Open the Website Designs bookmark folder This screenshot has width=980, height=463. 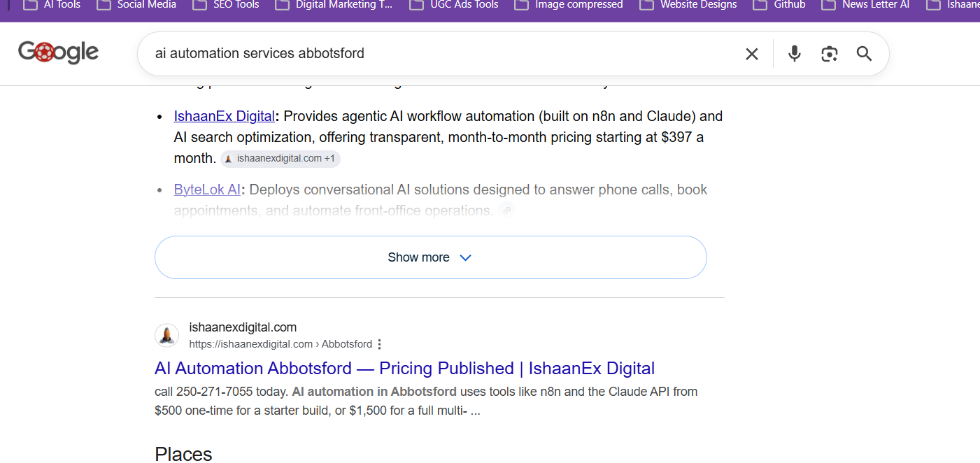tap(689, 5)
